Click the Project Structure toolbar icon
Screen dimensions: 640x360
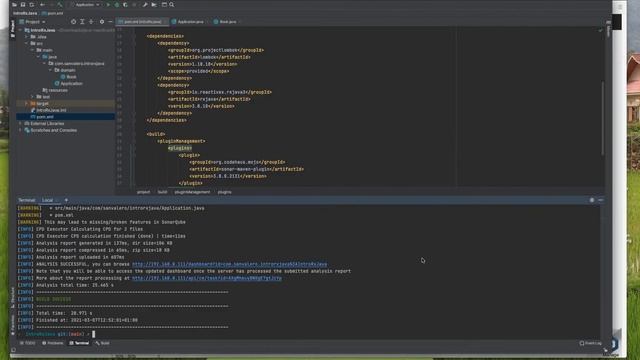tap(164, 5)
